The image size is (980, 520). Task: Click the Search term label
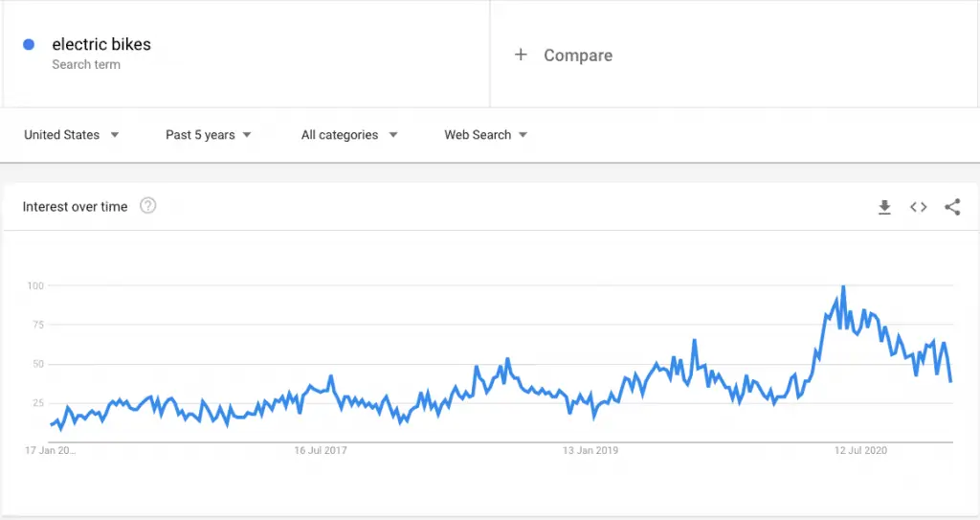[86, 64]
